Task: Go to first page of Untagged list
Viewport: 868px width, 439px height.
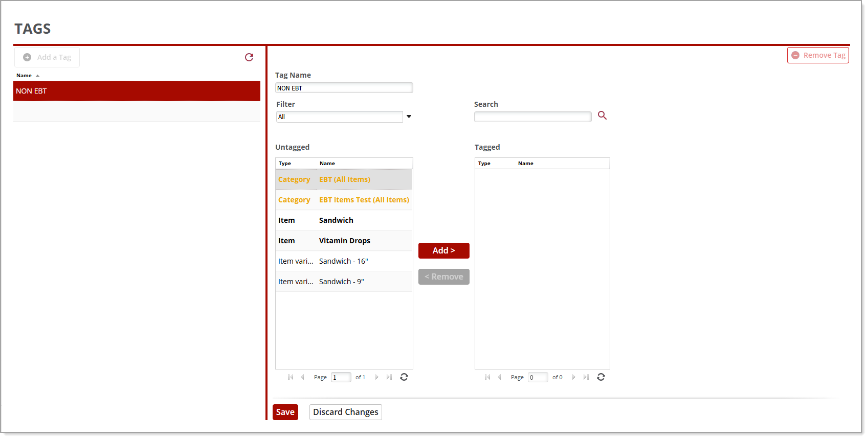Action: pyautogui.click(x=291, y=377)
